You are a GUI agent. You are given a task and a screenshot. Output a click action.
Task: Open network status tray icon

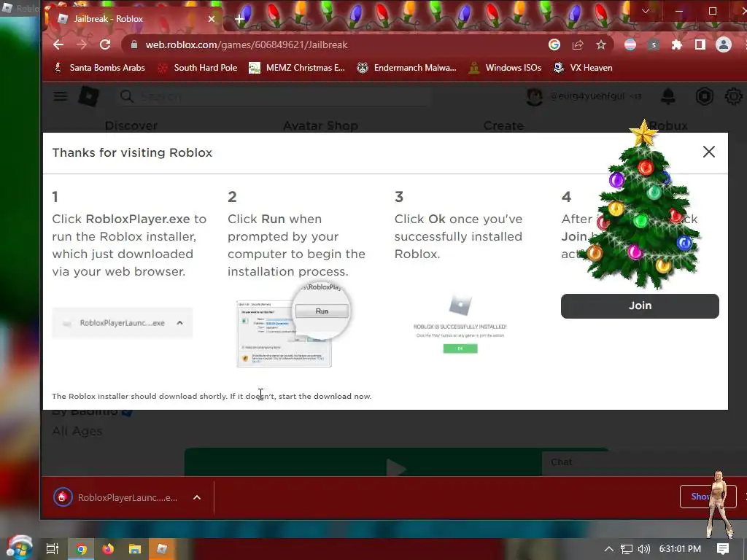click(627, 549)
